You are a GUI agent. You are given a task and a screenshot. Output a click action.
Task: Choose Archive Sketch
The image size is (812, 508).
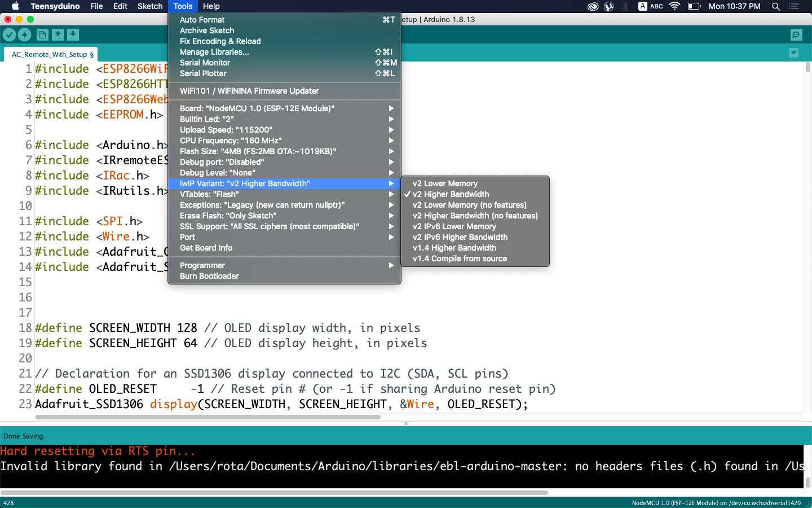point(284,30)
